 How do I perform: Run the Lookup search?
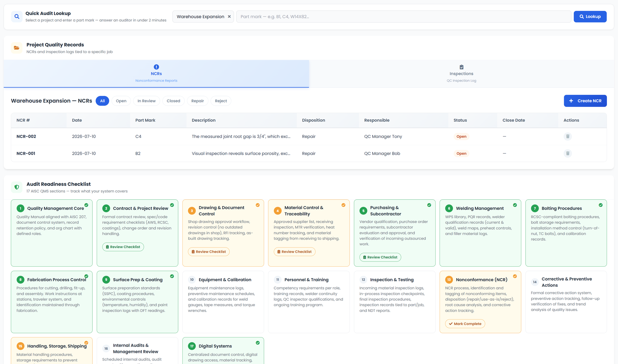point(590,17)
